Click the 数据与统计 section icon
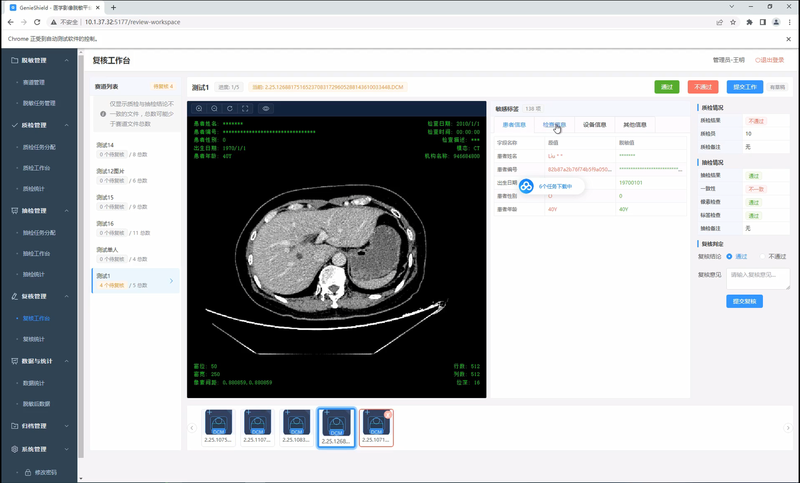 (14, 361)
